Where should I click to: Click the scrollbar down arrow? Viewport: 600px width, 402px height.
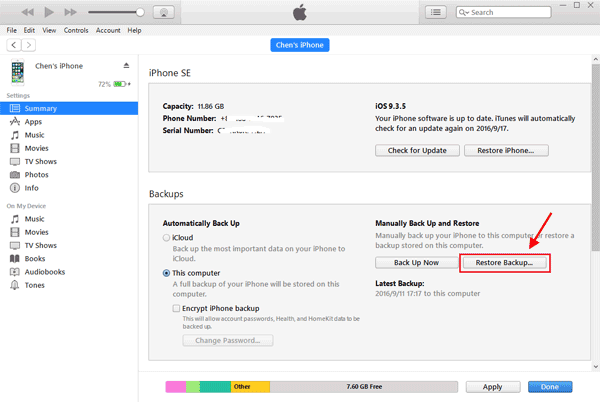click(x=596, y=366)
